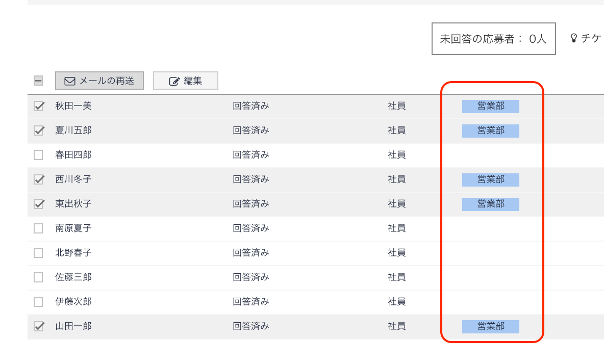Uncheck the checkbox for 秋田一美
604x364 pixels.
(38, 106)
